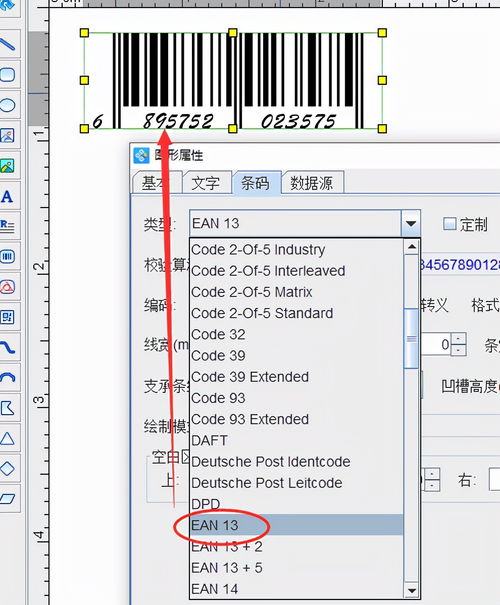Select the barcode drawing tool
This screenshot has height=605, width=500.
coord(8,257)
